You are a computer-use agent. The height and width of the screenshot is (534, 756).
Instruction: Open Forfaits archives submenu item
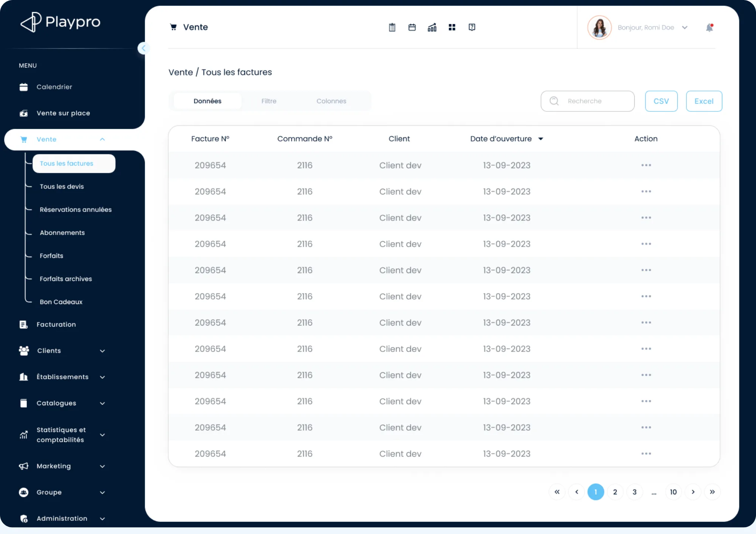(66, 279)
